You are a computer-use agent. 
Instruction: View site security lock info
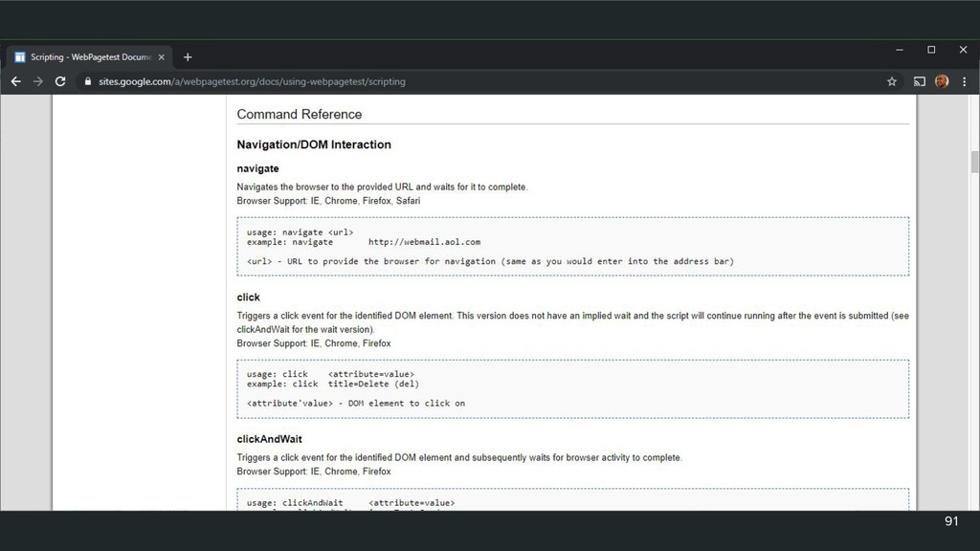87,82
